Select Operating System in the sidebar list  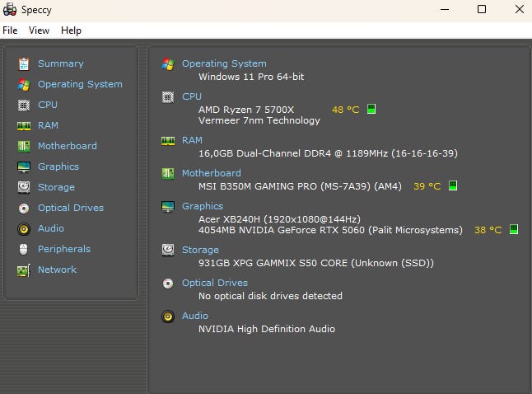80,84
